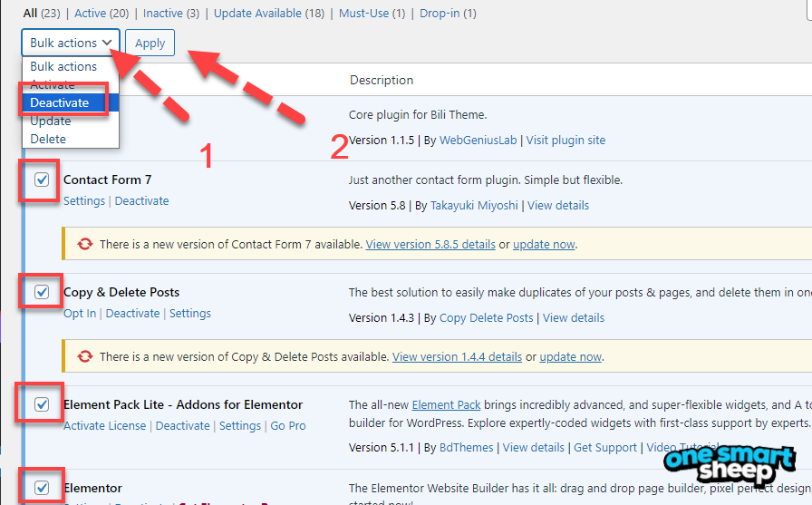This screenshot has width=812, height=505.
Task: Select Deactivate in bulk actions list
Action: [71, 102]
